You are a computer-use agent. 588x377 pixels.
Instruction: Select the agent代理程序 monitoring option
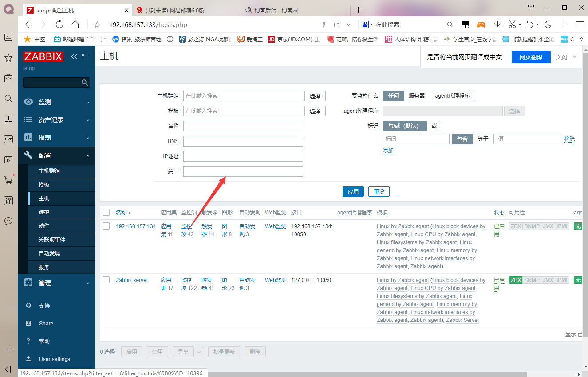click(x=452, y=95)
